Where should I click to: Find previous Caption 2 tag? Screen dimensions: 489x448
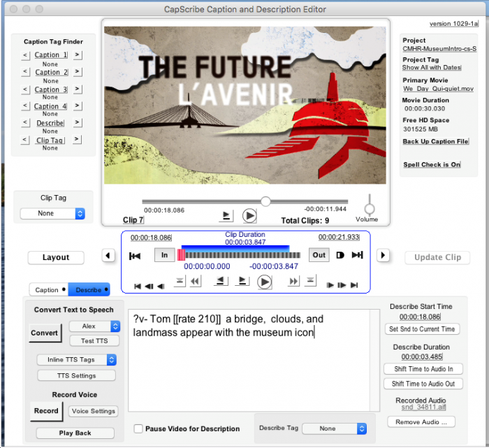(x=25, y=72)
